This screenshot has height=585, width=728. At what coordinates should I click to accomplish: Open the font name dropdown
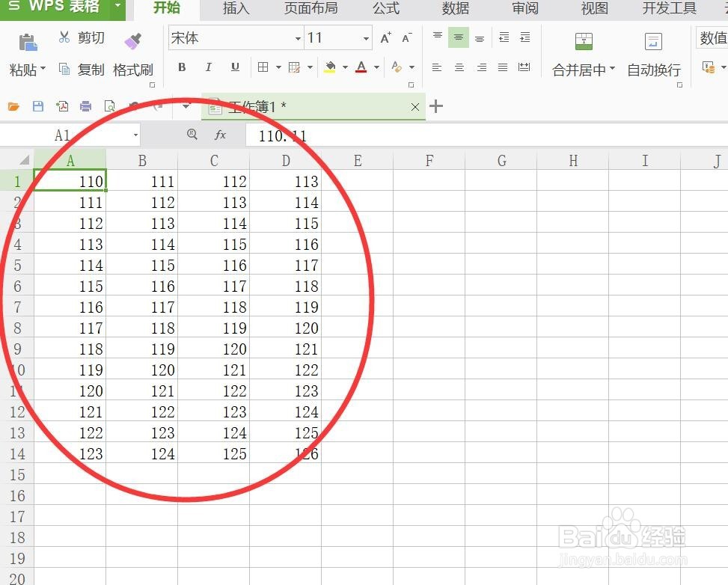tap(298, 39)
